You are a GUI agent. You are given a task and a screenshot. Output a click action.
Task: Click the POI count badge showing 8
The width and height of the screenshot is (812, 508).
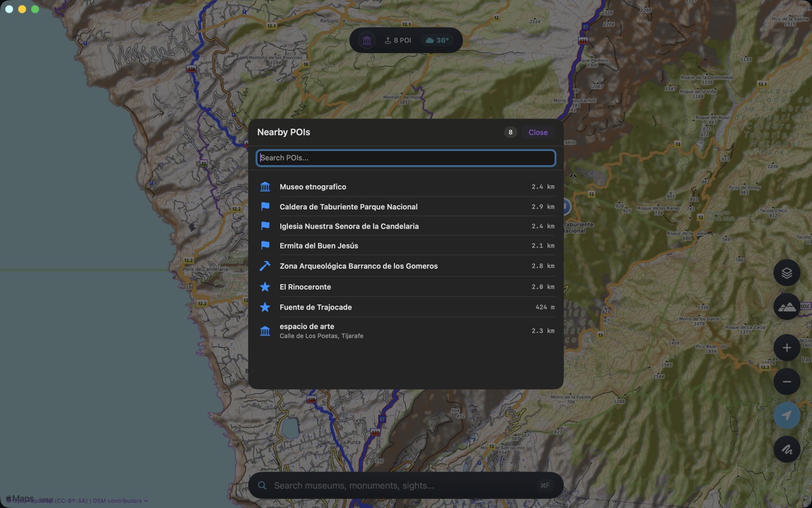point(510,132)
